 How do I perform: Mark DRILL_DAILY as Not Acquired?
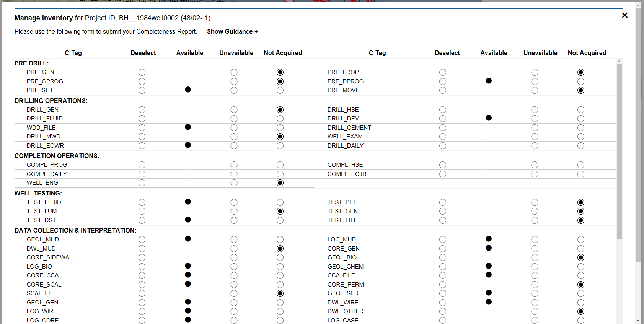click(x=581, y=146)
